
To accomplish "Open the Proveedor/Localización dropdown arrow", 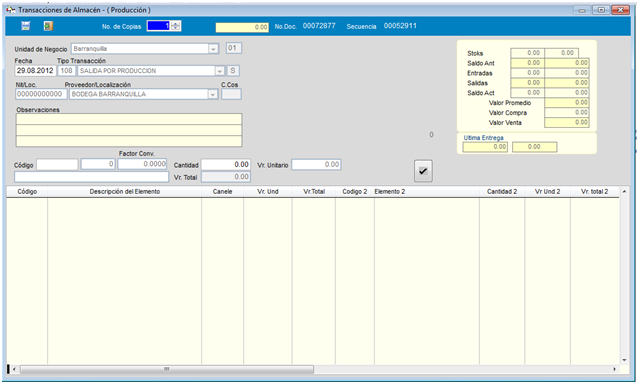I will click(x=213, y=94).
